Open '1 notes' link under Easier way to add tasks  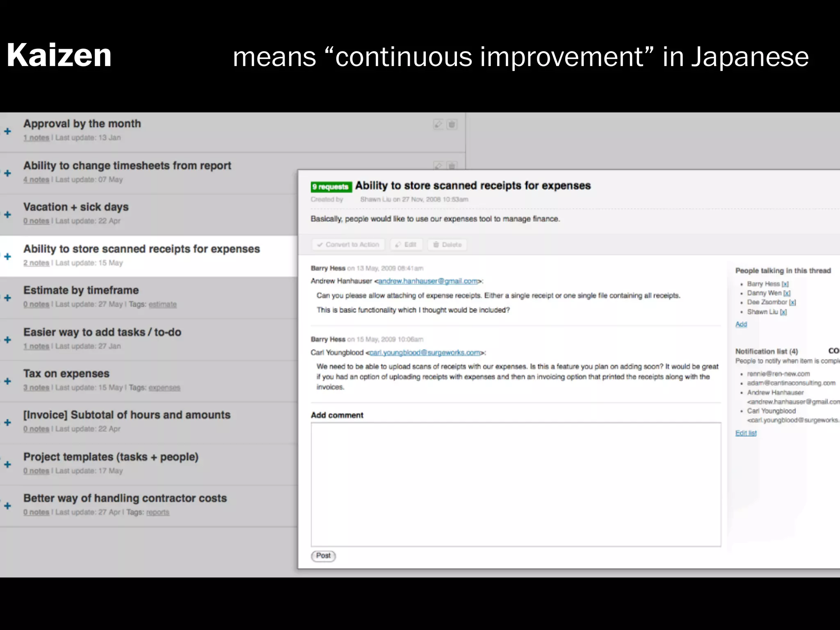point(36,346)
